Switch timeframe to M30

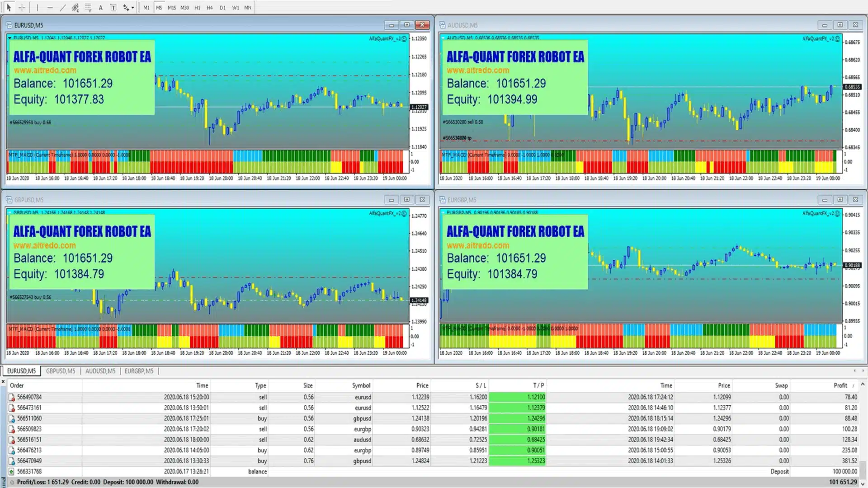tap(184, 8)
